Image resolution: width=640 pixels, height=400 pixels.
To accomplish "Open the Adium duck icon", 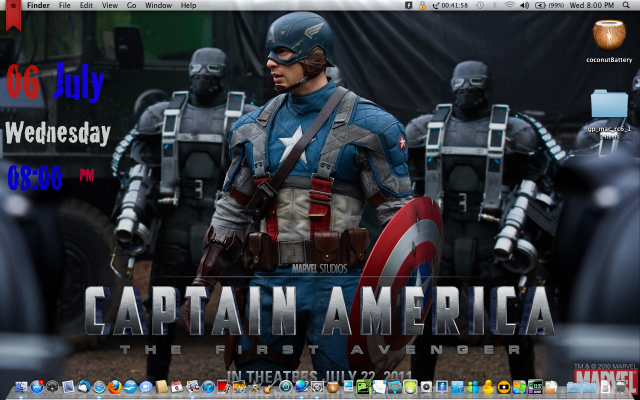I will tap(488, 386).
